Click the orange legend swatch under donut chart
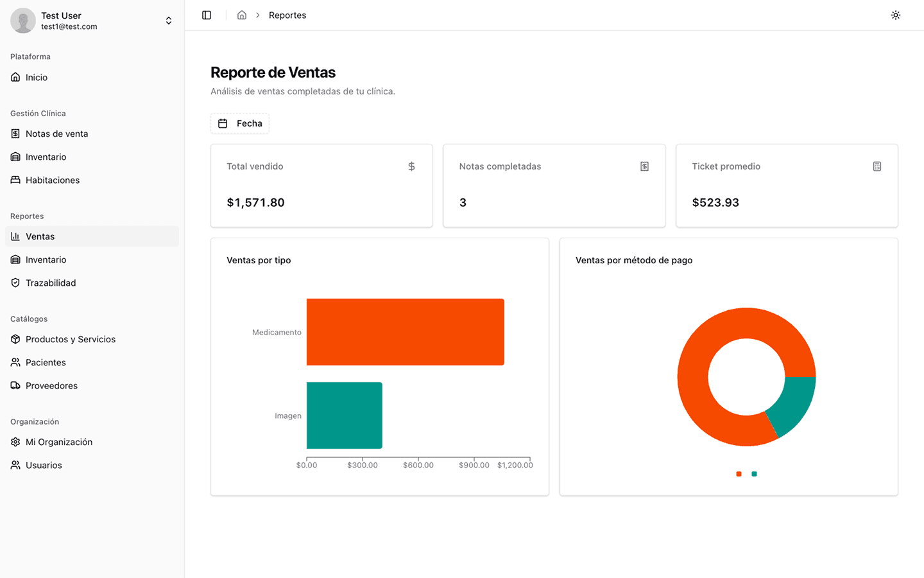This screenshot has width=924, height=578. click(739, 474)
